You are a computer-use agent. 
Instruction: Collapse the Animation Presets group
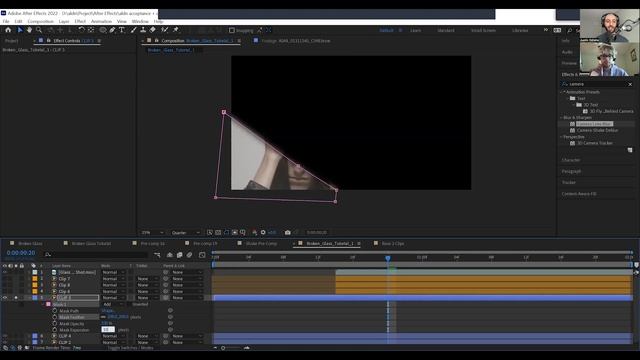(561, 92)
